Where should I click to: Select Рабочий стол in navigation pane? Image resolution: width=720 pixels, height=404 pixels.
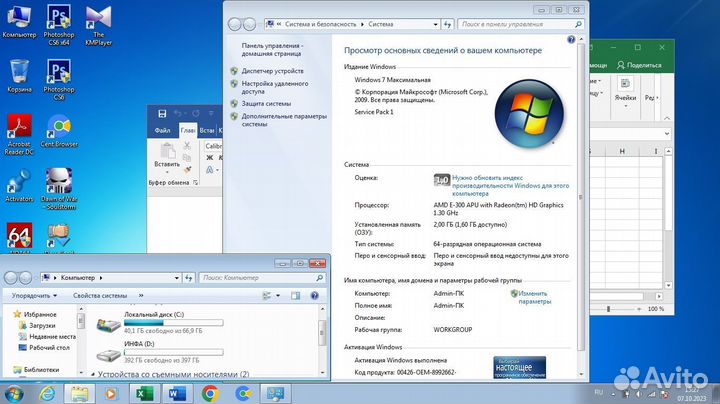pos(49,348)
